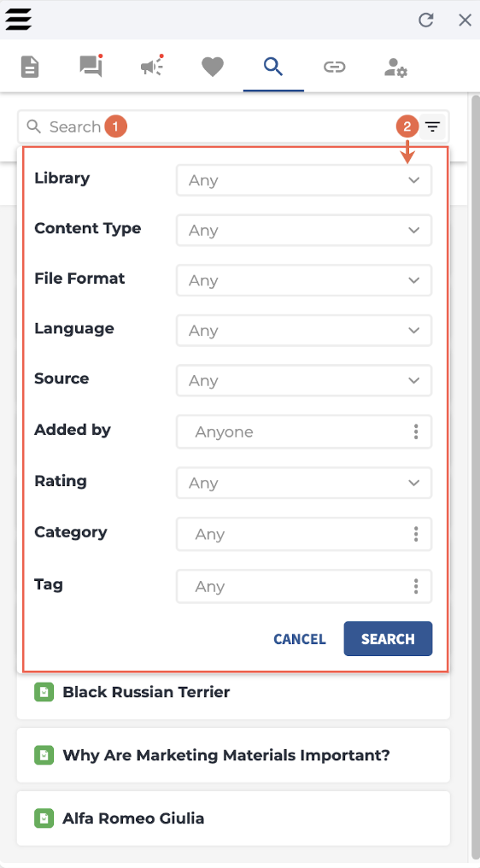The width and height of the screenshot is (480, 868).
Task: Open the Rating dropdown
Action: pos(304,484)
